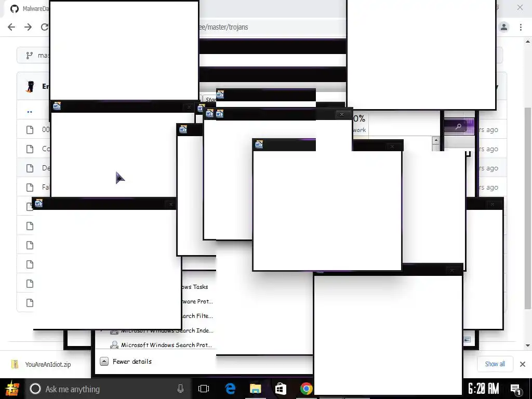Select the GitHub MalwareDa… browser tab
The width and height of the screenshot is (532, 399).
click(x=29, y=8)
